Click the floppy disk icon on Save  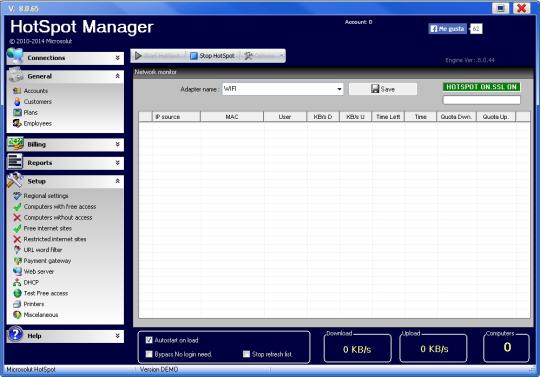tap(375, 89)
